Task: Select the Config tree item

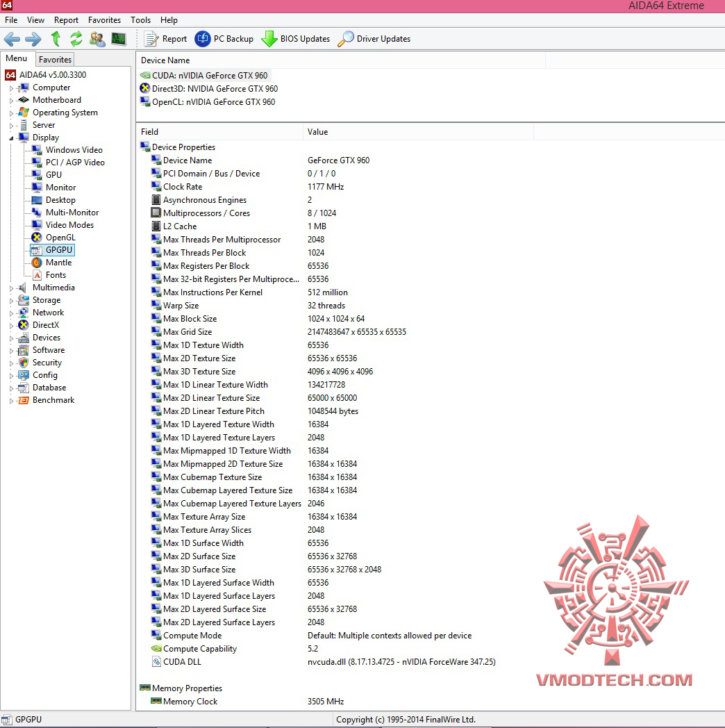Action: (38, 376)
